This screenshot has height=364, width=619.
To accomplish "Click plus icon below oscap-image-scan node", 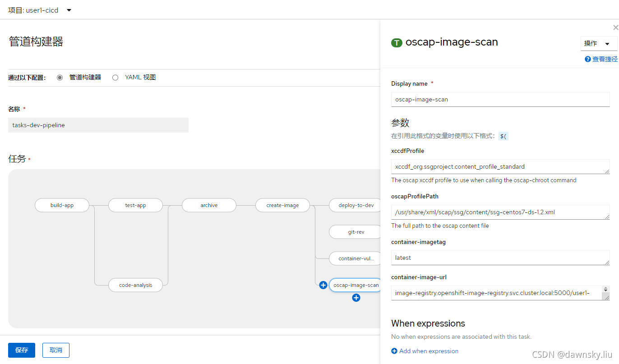I will pos(356,298).
